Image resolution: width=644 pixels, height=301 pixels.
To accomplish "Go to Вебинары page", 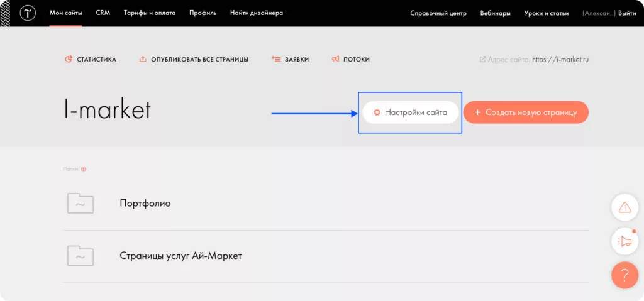I will click(x=496, y=13).
